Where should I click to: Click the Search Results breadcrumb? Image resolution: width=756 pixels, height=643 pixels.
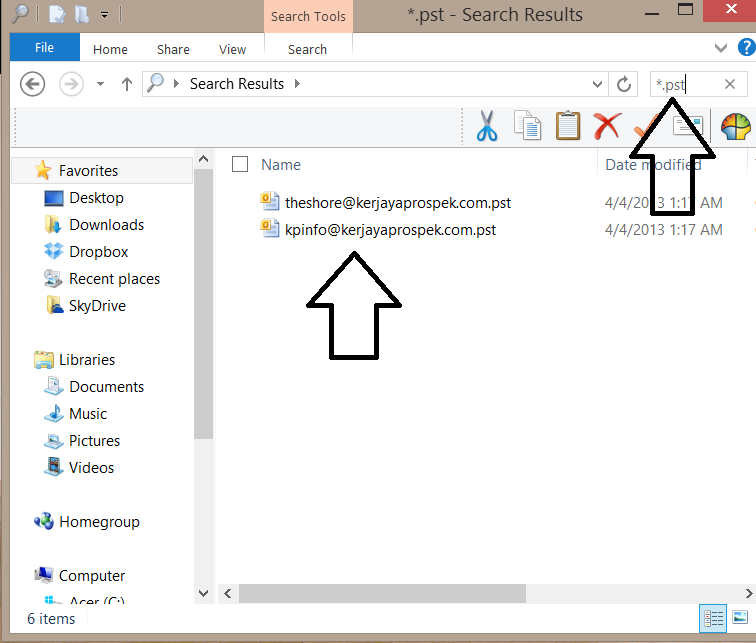pyautogui.click(x=237, y=84)
